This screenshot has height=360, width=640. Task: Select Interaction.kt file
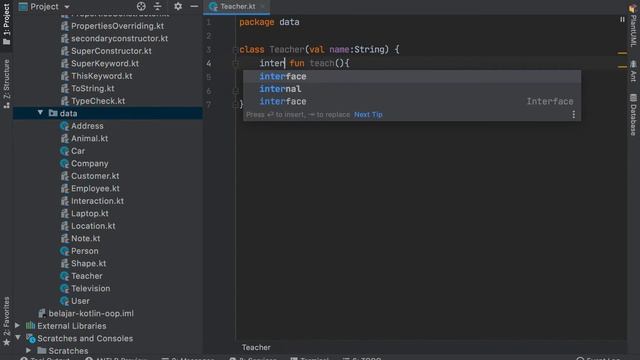(x=97, y=201)
